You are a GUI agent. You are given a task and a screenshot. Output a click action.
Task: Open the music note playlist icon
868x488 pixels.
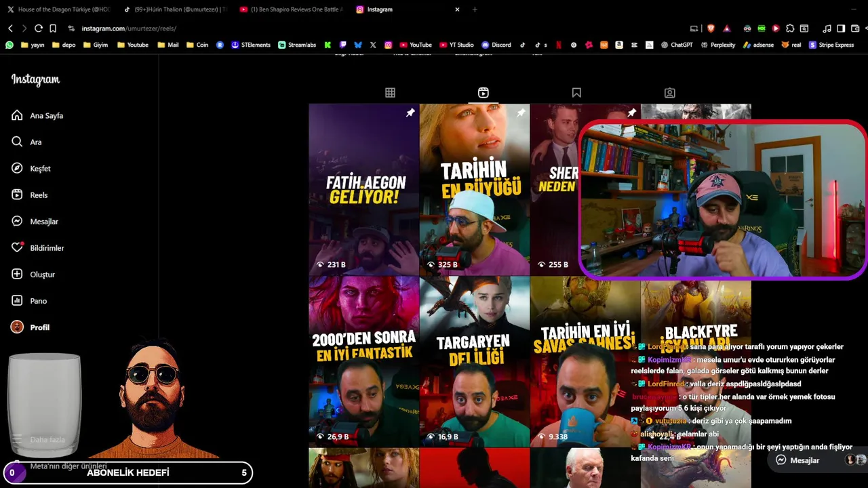coord(827,28)
